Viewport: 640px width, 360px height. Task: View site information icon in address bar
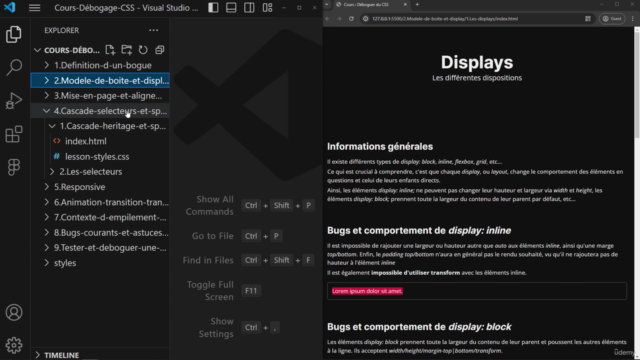pyautogui.click(x=366, y=19)
